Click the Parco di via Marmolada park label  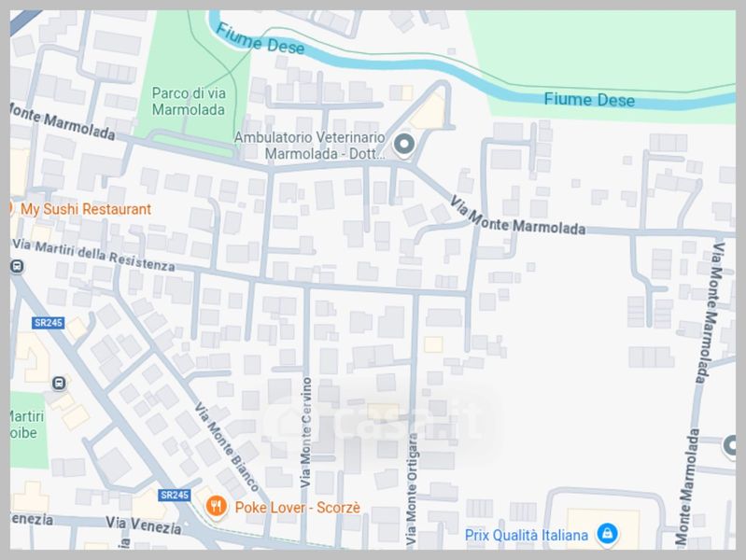(x=189, y=102)
